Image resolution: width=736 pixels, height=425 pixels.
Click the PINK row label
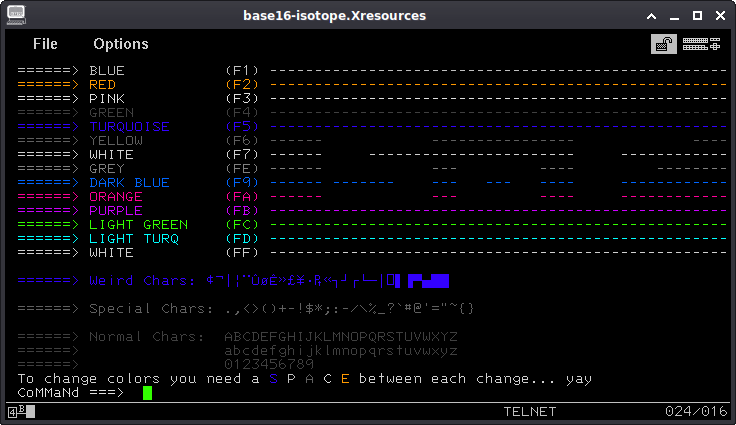coord(107,99)
